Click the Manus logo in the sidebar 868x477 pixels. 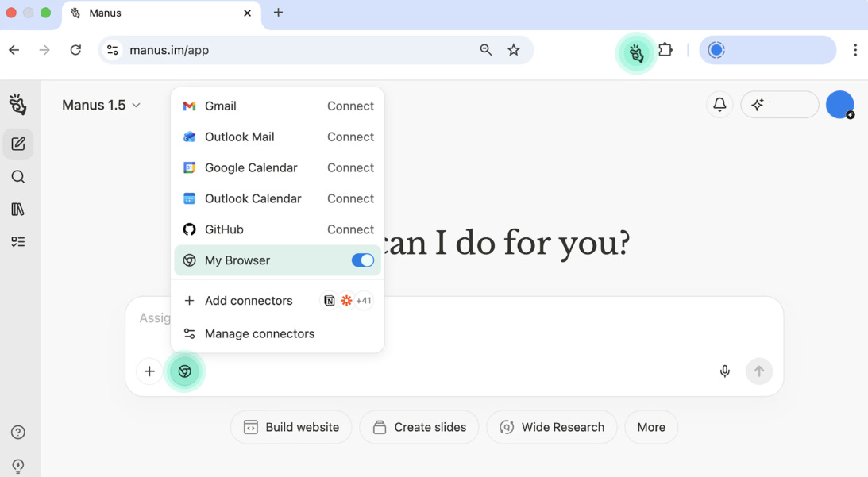tap(17, 104)
